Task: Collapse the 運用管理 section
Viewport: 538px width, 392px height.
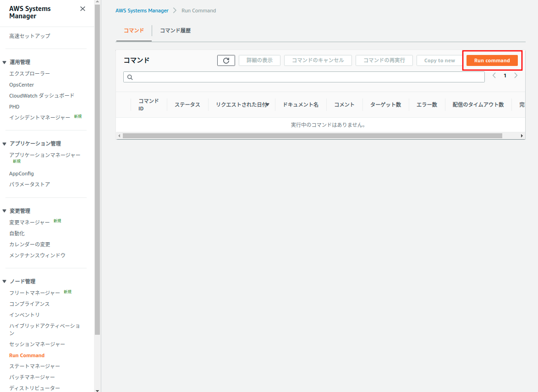Action: (5, 62)
